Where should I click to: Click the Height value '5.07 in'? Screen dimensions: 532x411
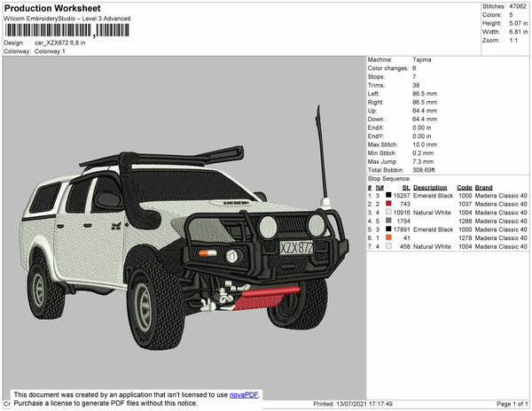[519, 23]
